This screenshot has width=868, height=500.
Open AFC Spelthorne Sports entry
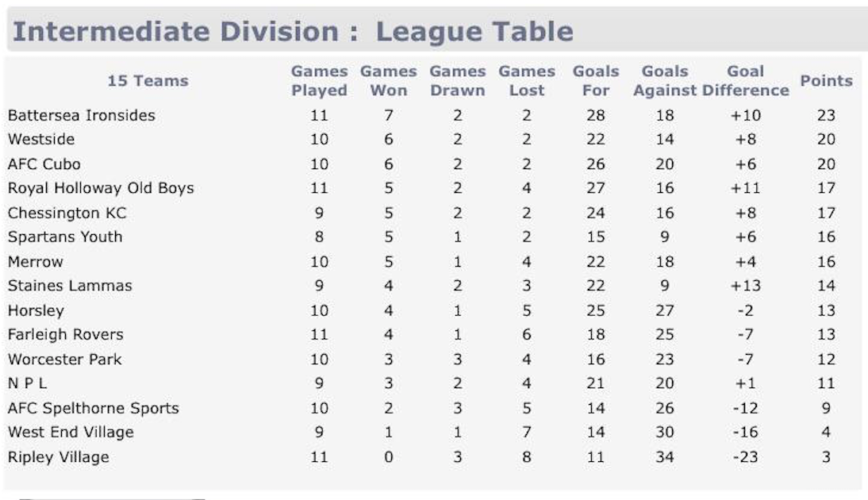(x=94, y=409)
